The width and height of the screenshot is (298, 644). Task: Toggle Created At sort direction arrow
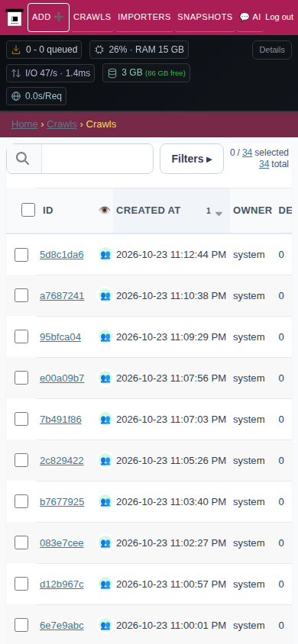219,214
